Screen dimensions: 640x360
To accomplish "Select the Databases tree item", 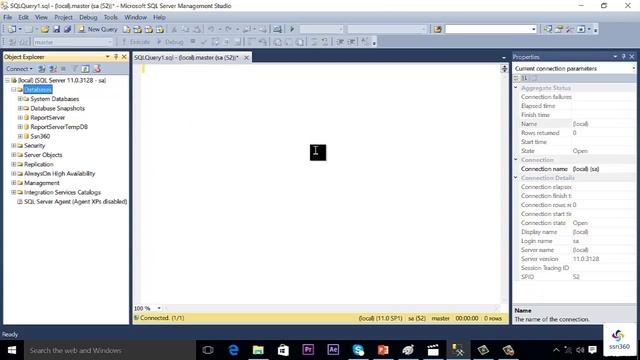I will 38,89.
